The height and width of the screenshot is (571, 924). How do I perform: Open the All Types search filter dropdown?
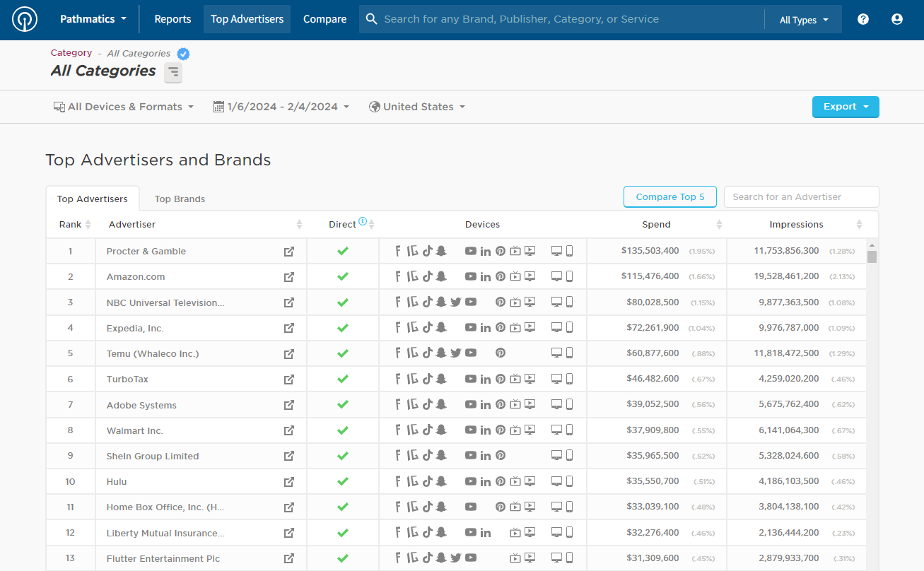pyautogui.click(x=804, y=20)
